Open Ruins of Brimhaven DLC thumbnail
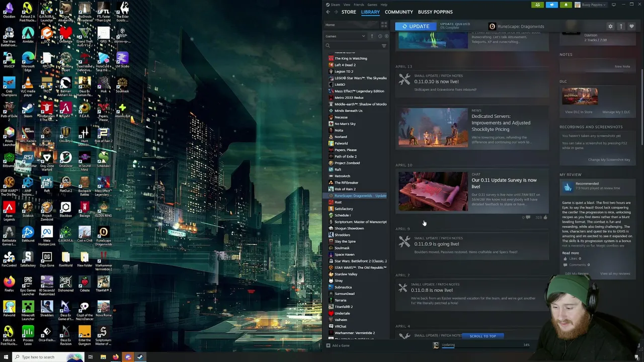 (580, 96)
